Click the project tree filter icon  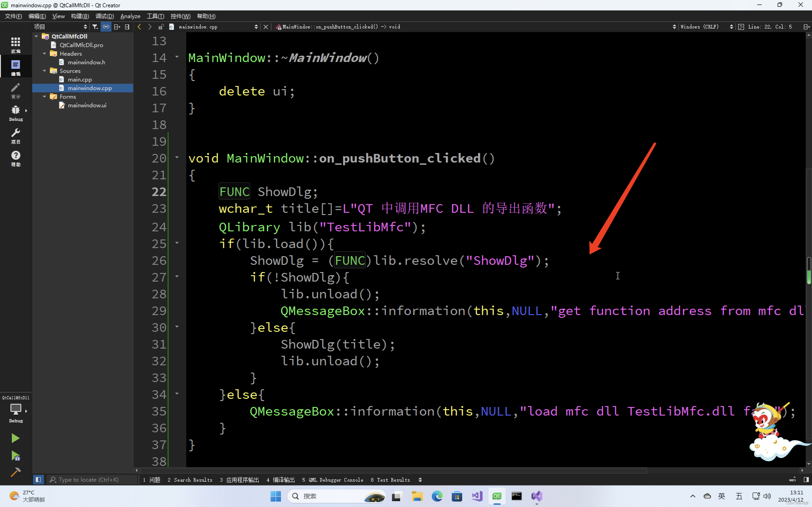[95, 27]
